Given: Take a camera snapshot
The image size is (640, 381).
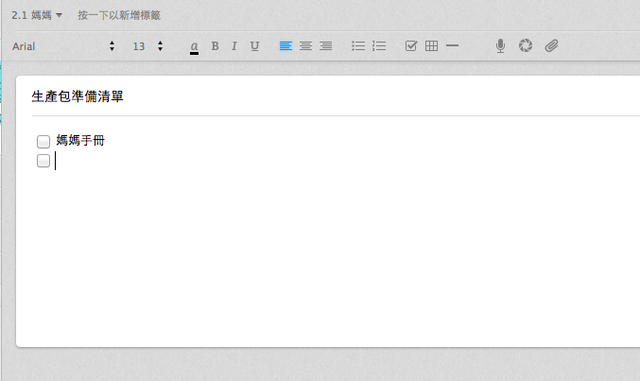Looking at the screenshot, I should click(x=526, y=45).
